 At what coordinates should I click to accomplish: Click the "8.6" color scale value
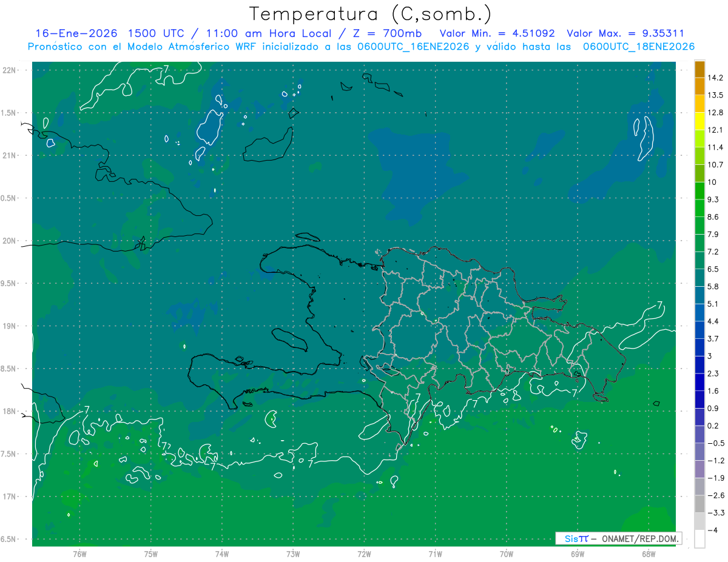point(713,217)
